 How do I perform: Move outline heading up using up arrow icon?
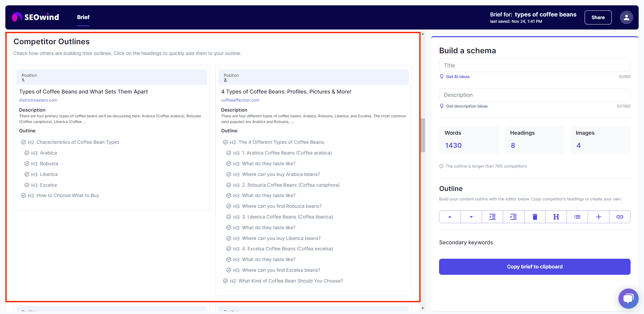pyautogui.click(x=449, y=217)
